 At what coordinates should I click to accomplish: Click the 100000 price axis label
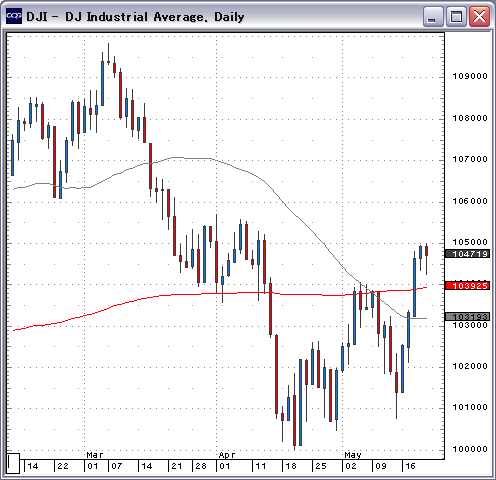click(x=470, y=449)
